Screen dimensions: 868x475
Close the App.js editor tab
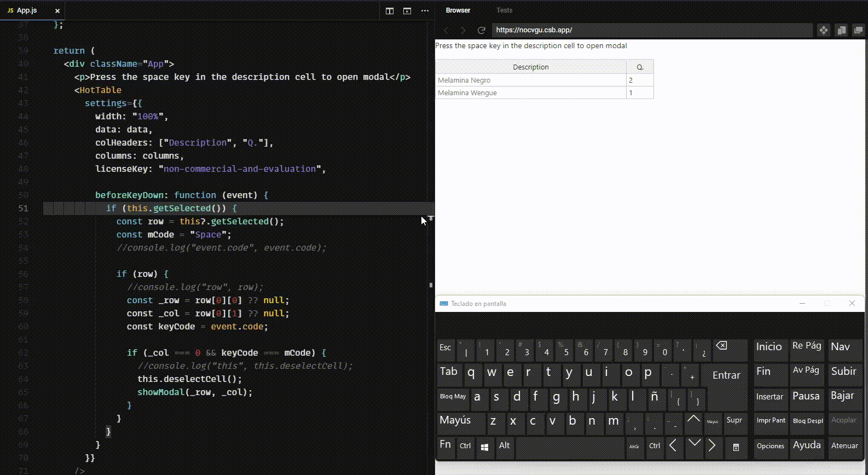tap(57, 10)
